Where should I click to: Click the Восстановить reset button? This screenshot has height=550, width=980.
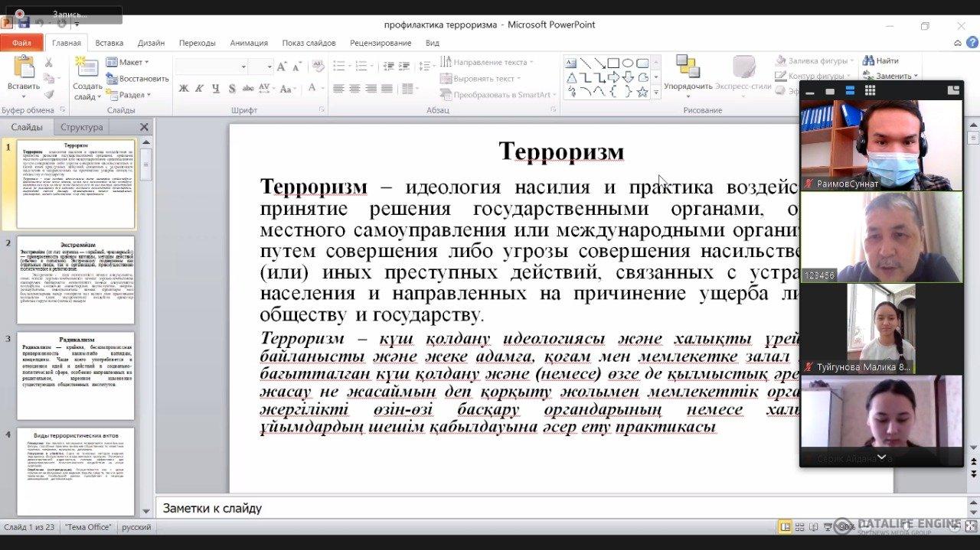click(137, 79)
